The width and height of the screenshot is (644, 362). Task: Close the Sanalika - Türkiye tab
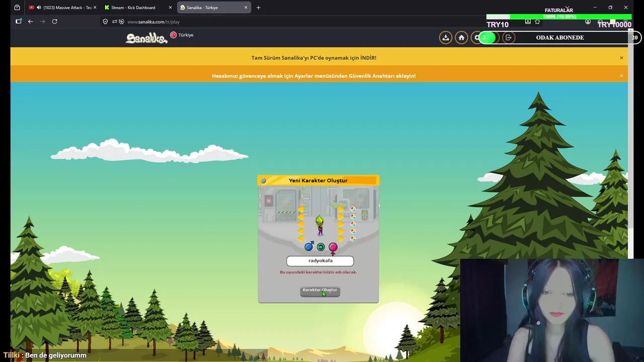click(246, 8)
